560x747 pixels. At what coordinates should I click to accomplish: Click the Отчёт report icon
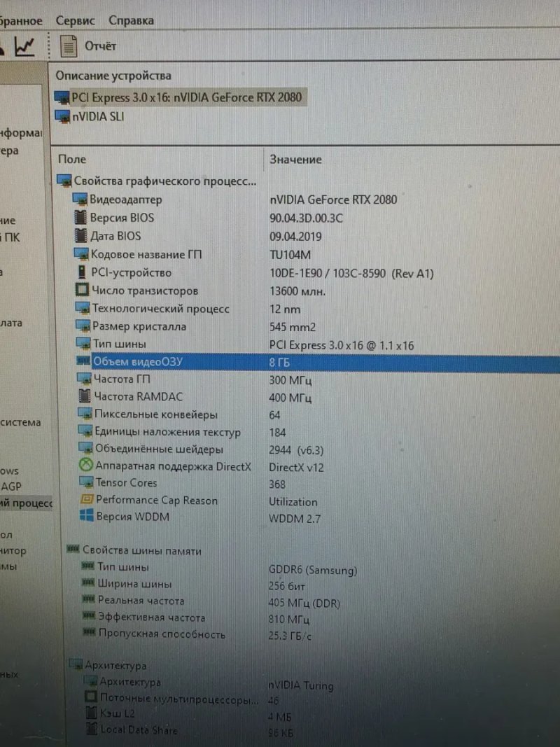pyautogui.click(x=69, y=46)
